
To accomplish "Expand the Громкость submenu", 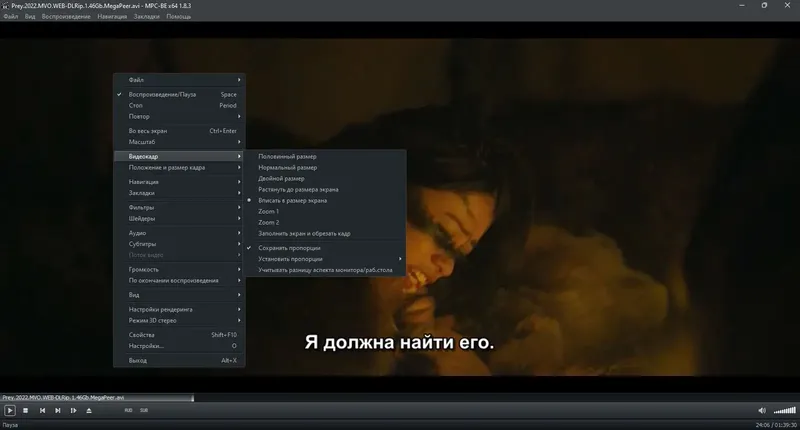I will [179, 269].
